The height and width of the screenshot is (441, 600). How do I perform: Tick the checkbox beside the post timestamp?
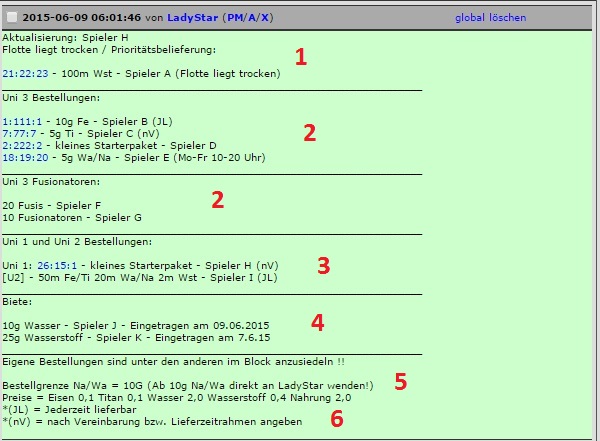[x=13, y=18]
